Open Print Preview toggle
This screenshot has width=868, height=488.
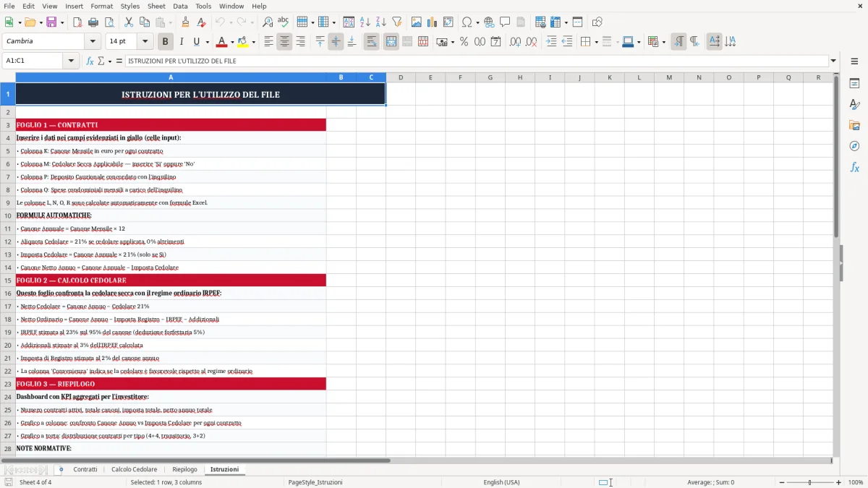[x=109, y=22]
